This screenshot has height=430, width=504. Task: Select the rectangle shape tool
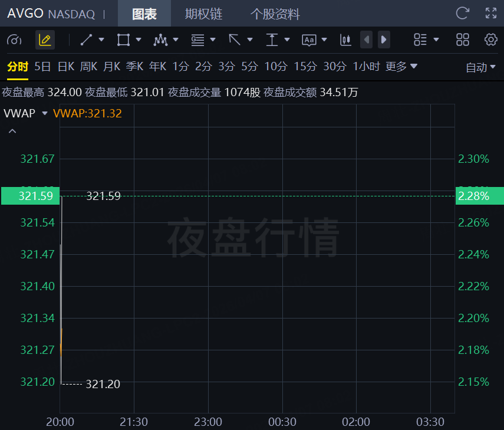(123, 40)
